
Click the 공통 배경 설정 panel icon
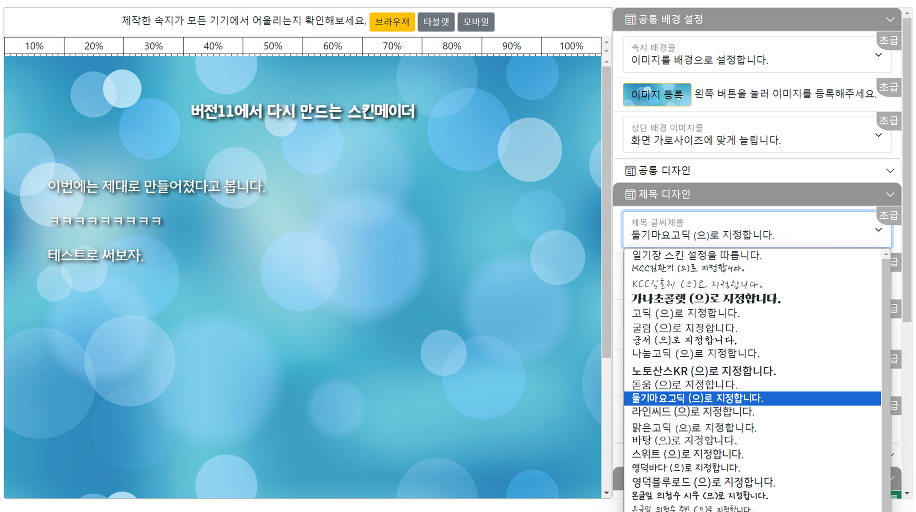(x=630, y=19)
